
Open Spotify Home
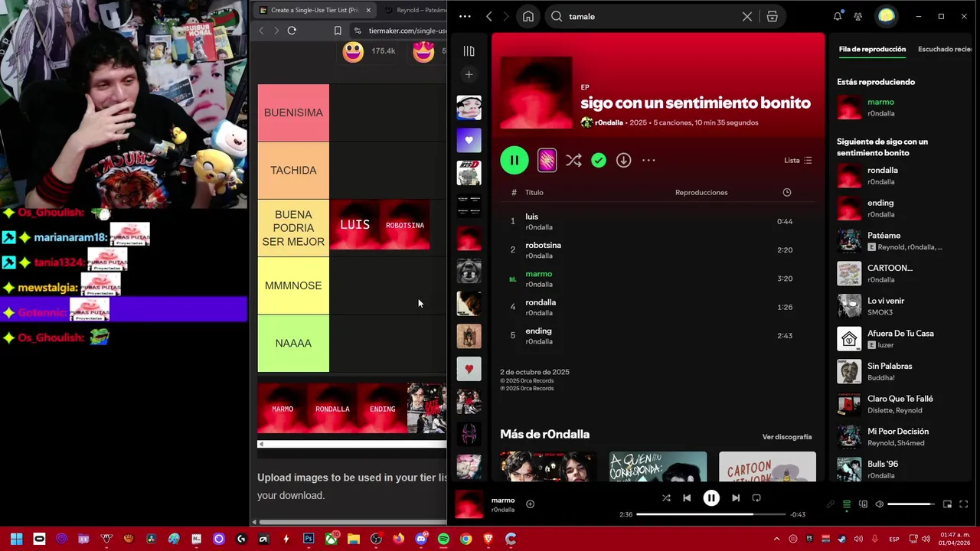528,16
